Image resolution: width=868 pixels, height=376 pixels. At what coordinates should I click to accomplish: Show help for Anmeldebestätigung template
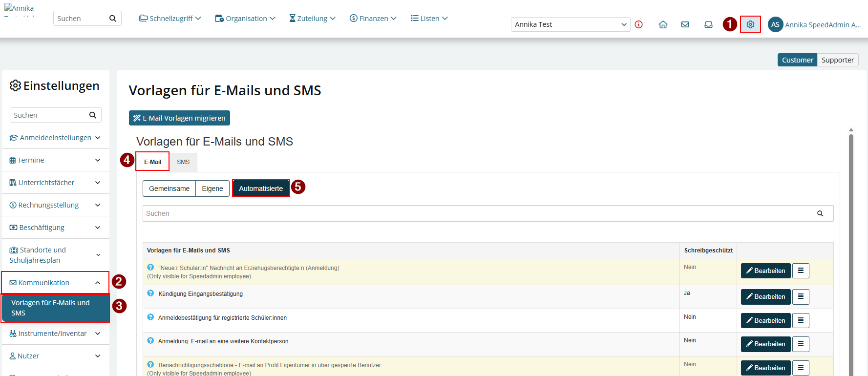[x=150, y=317]
